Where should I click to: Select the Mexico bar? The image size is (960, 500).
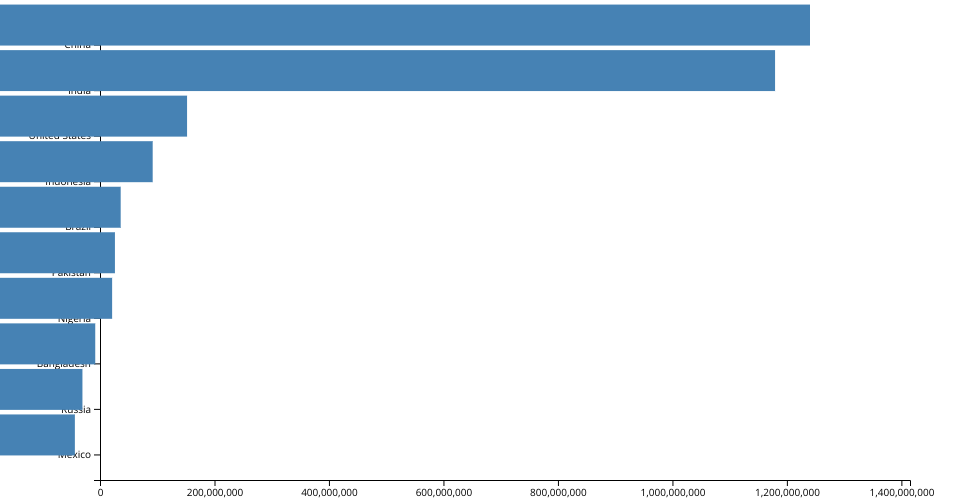click(37, 435)
